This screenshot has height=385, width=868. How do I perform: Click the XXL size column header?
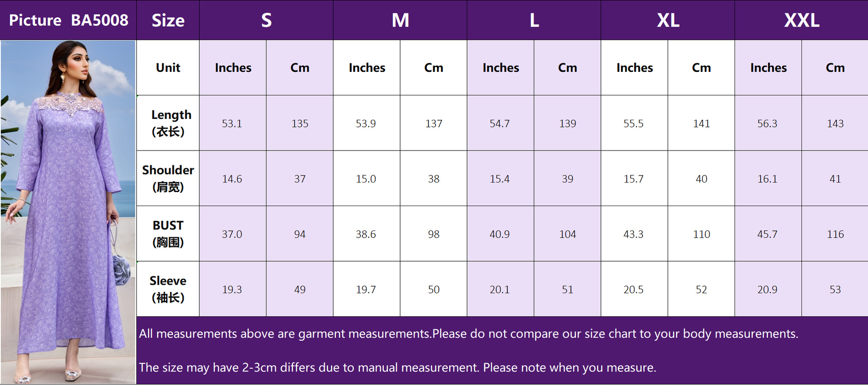coord(802,20)
